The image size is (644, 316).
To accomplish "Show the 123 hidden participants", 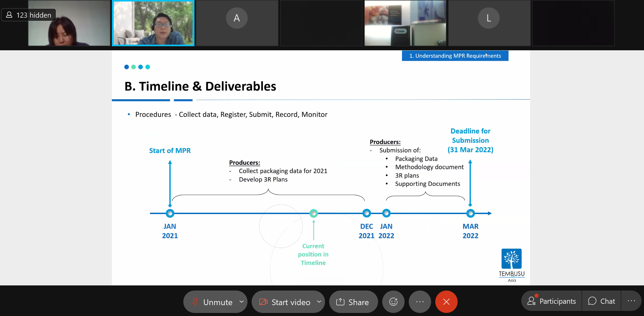I will pos(29,15).
